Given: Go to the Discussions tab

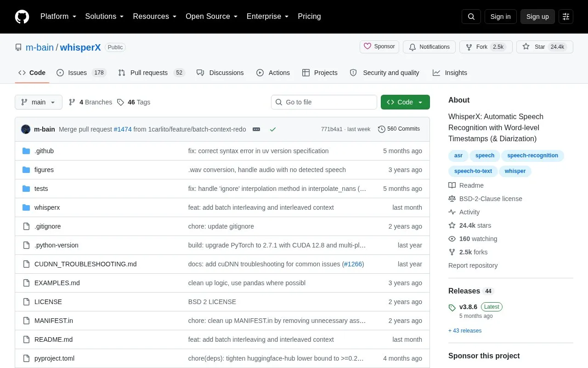Looking at the screenshot, I should pos(220,73).
